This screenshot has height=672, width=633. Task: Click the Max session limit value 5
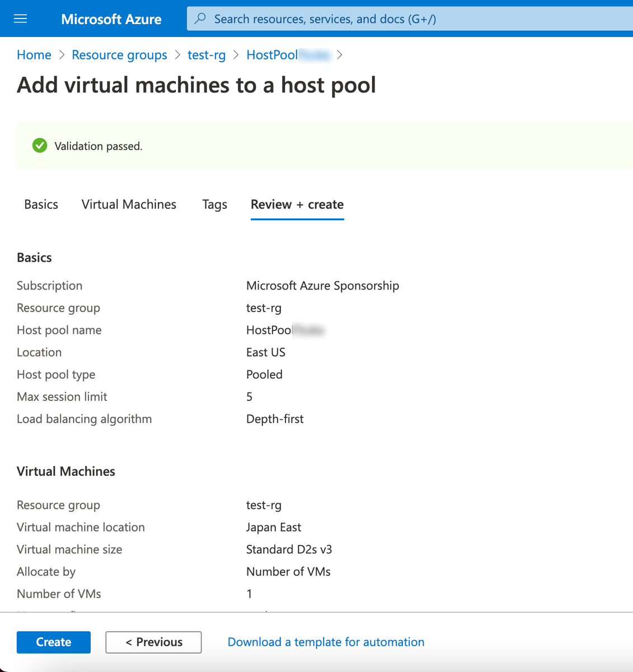(x=250, y=396)
